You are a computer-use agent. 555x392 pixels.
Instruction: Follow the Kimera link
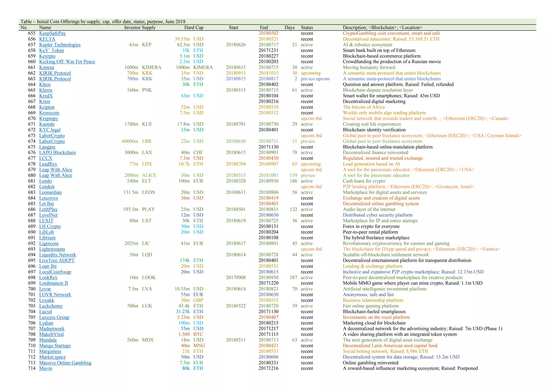pos(46,67)
